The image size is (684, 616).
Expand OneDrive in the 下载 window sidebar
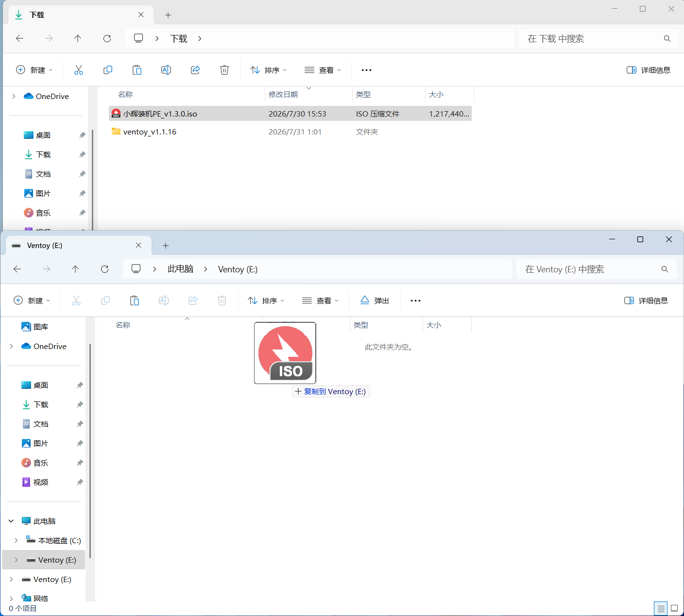(x=14, y=96)
